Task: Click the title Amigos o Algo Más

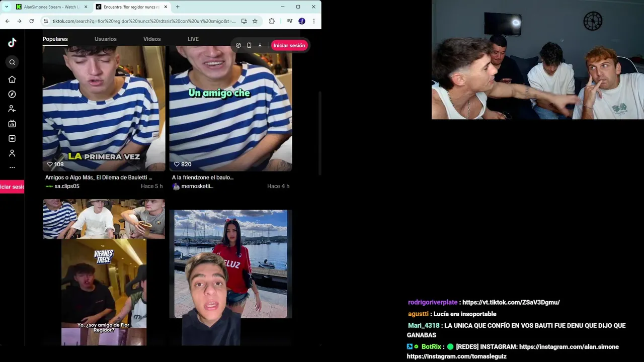Action: coord(99,177)
